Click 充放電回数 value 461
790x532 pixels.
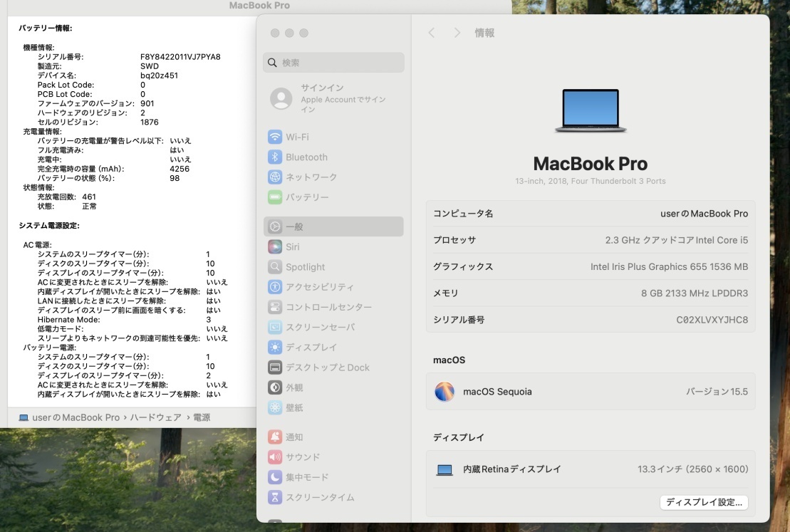[88, 197]
